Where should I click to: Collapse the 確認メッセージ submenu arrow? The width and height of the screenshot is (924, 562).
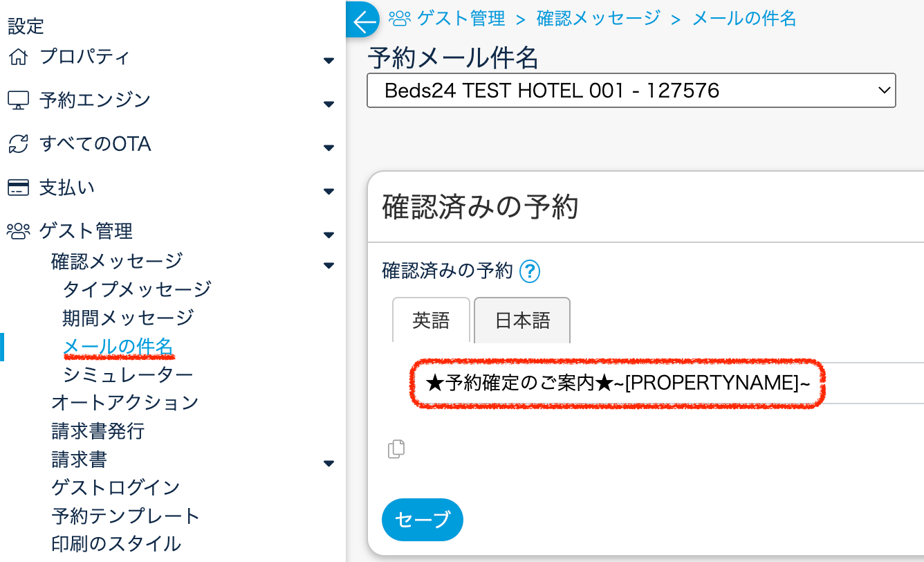329,264
